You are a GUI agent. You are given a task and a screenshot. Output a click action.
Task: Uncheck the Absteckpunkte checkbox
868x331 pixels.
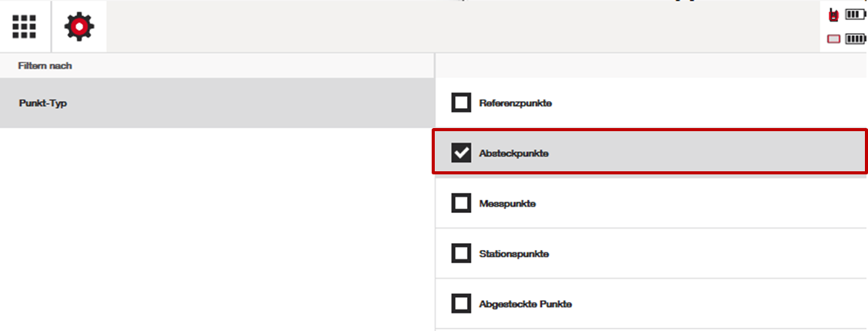461,153
